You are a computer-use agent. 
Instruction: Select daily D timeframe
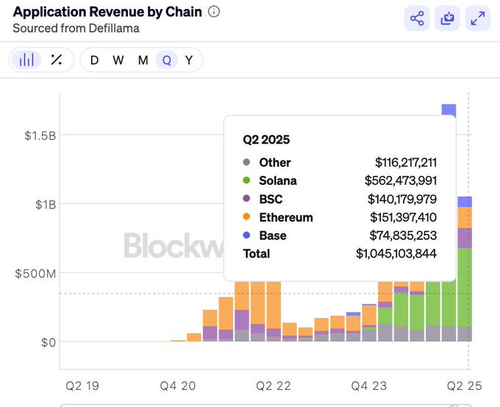94,60
